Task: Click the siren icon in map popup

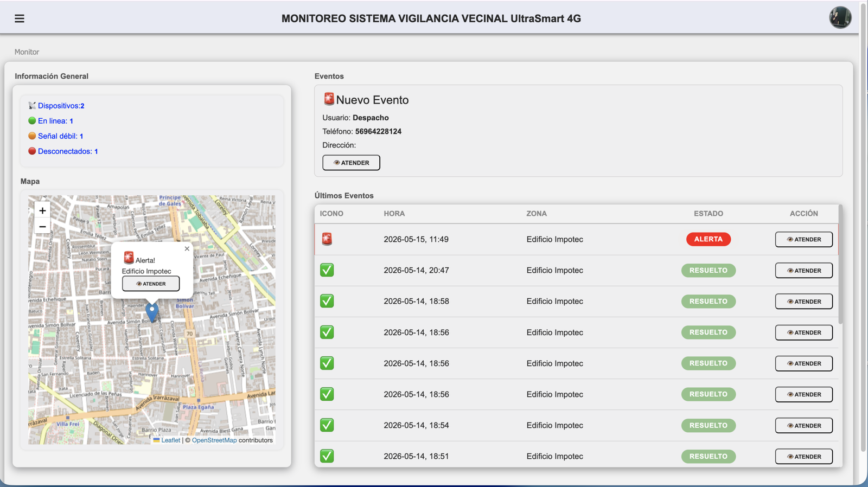Action: coord(129,258)
